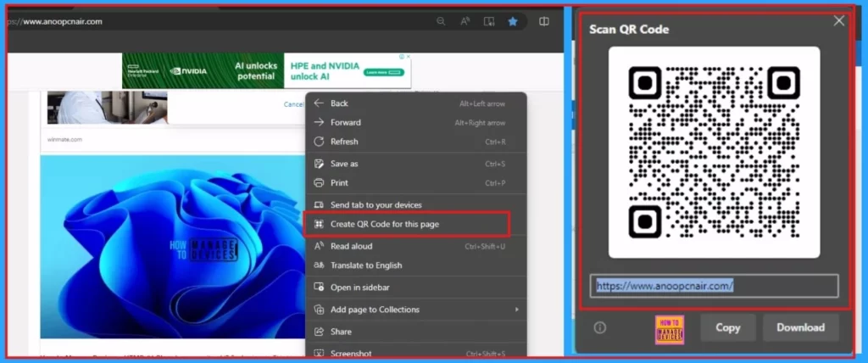Click the address bar URL www.anoopcnair.com
Viewport: 868px width, 363px height.
pyautogui.click(x=63, y=21)
